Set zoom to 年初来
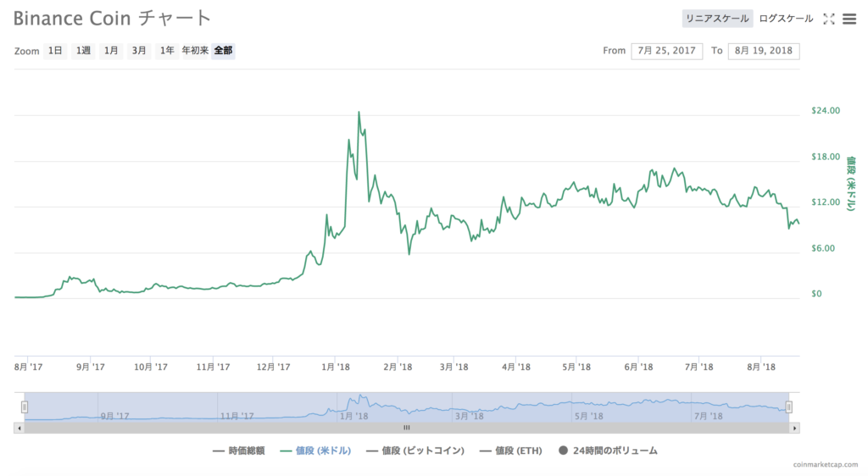 195,51
